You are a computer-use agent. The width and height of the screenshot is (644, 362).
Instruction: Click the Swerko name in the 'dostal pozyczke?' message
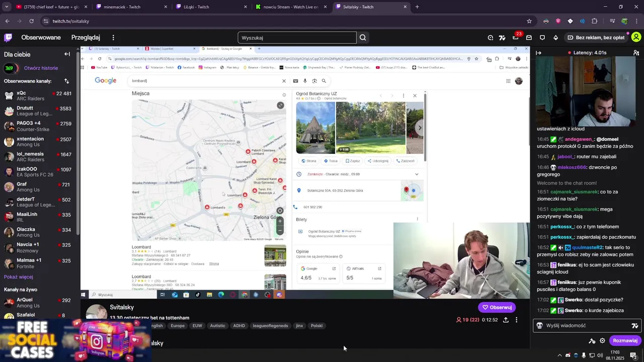point(574,300)
